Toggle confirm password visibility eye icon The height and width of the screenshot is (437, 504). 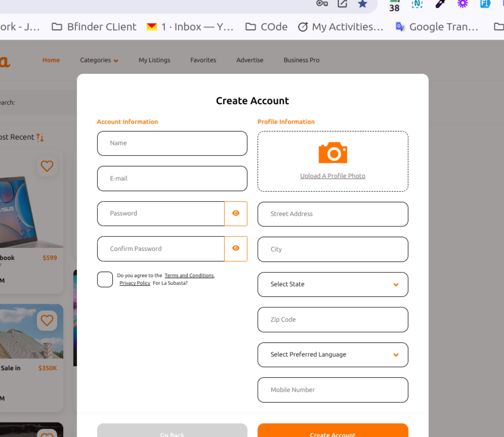pyautogui.click(x=236, y=248)
